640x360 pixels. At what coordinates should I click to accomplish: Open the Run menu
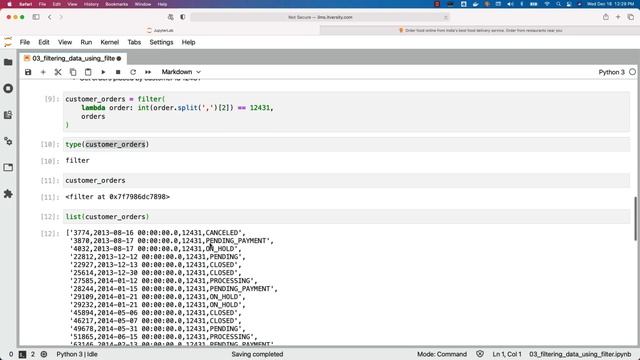tap(86, 42)
